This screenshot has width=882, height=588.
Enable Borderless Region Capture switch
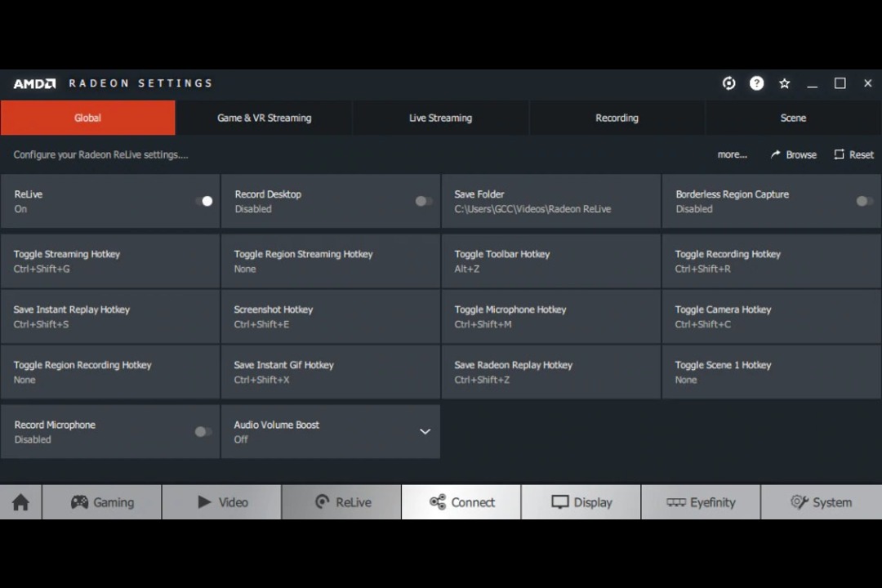tap(864, 201)
